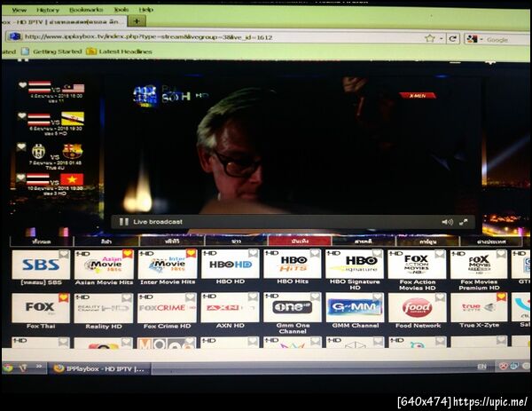Open a new browser tab

point(137,21)
